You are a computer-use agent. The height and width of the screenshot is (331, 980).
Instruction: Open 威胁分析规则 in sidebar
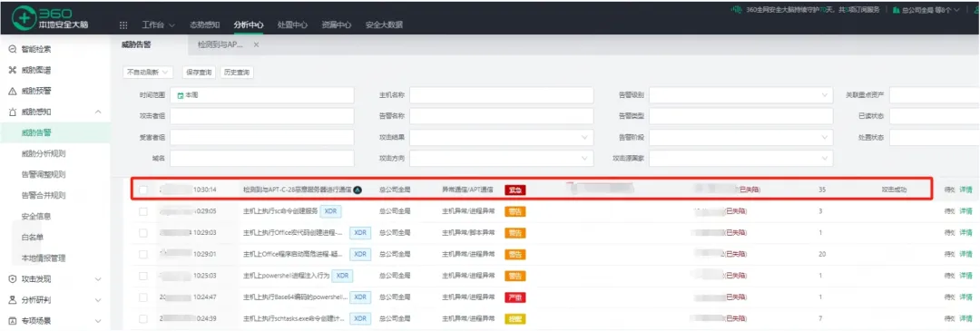[44, 153]
